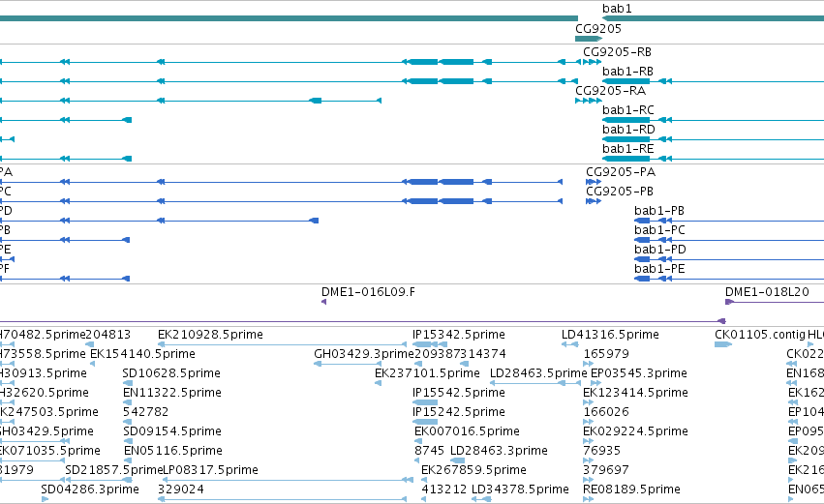Click the IP15242.5prime light blue bar
824x504 pixels.
tap(425, 422)
